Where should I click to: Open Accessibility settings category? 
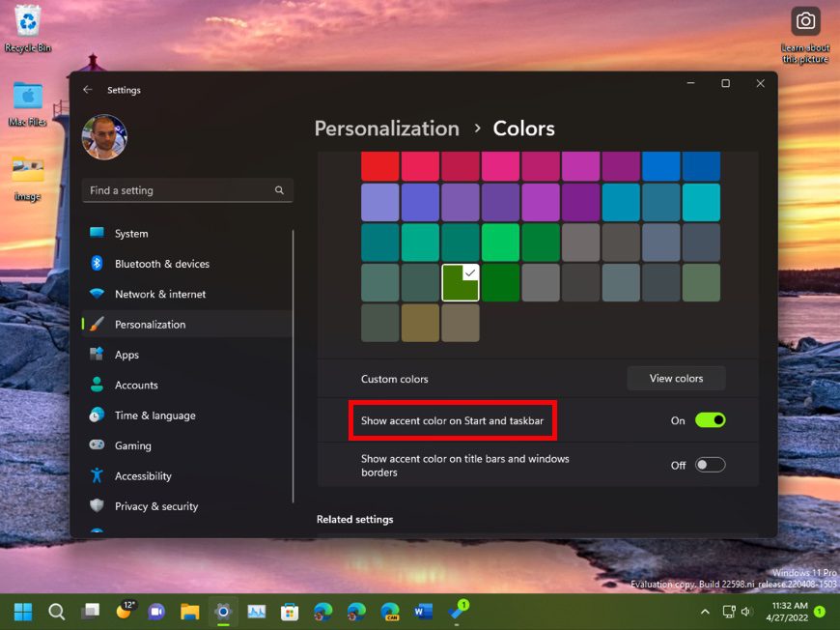[187, 476]
